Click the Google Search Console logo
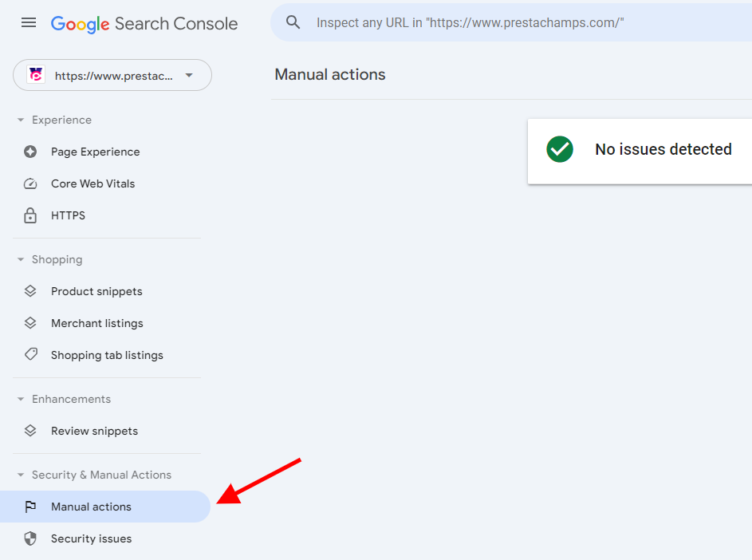The height and width of the screenshot is (560, 752). (x=144, y=23)
